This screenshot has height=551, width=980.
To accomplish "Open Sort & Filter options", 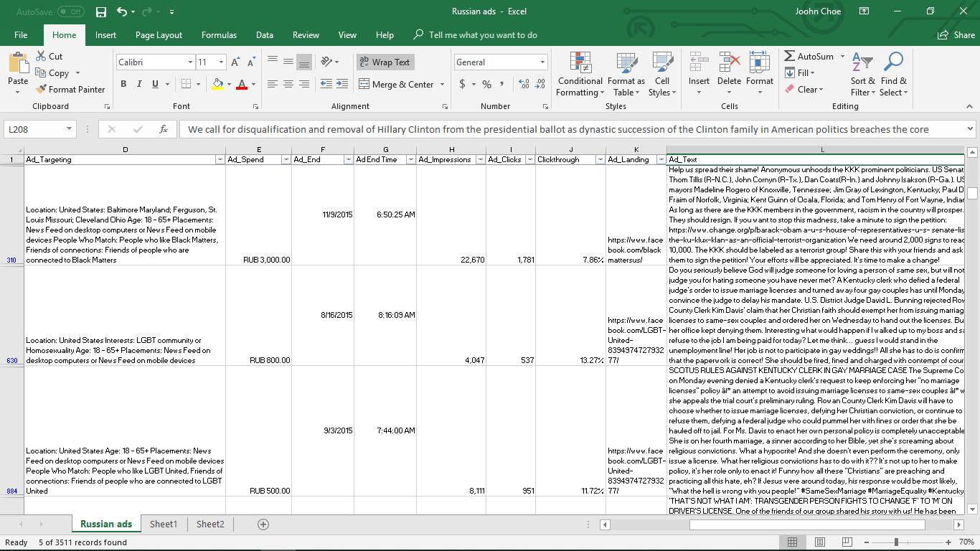I will (x=863, y=75).
